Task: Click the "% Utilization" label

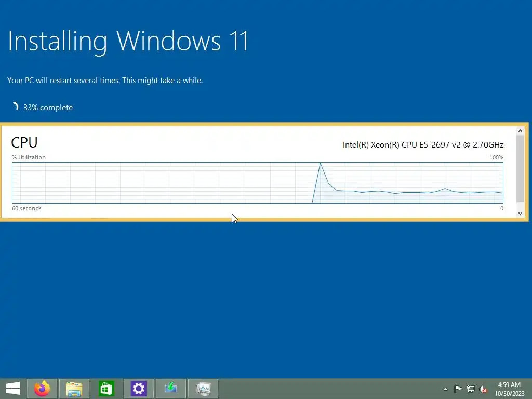Action: coord(29,157)
